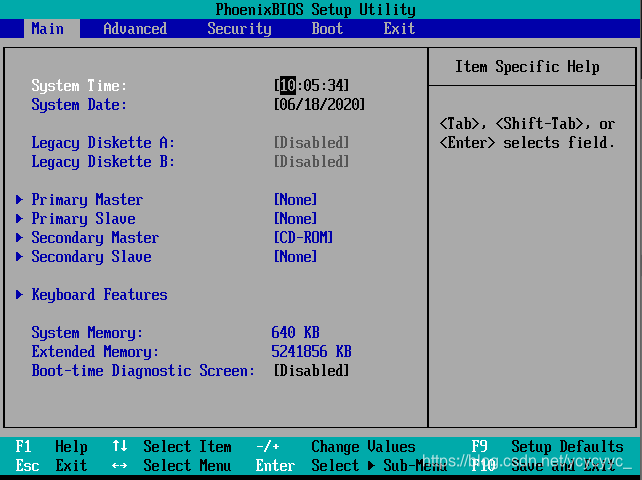Click the Enter Select Sub-Menu hint
This screenshot has height=480, width=642.
351,466
